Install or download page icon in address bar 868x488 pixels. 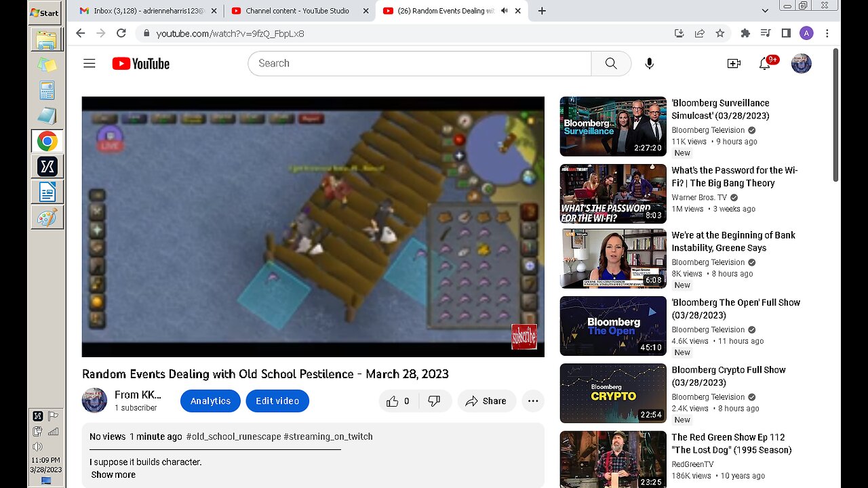point(679,33)
